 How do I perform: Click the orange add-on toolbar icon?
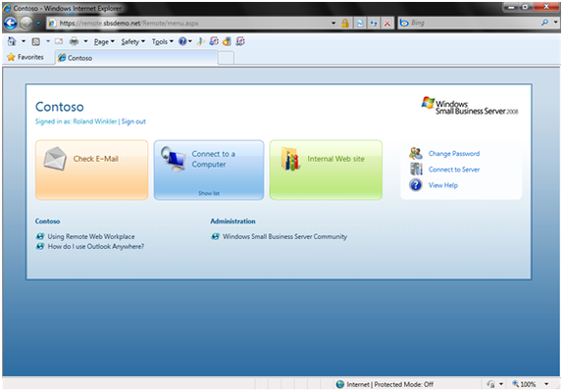coord(227,41)
